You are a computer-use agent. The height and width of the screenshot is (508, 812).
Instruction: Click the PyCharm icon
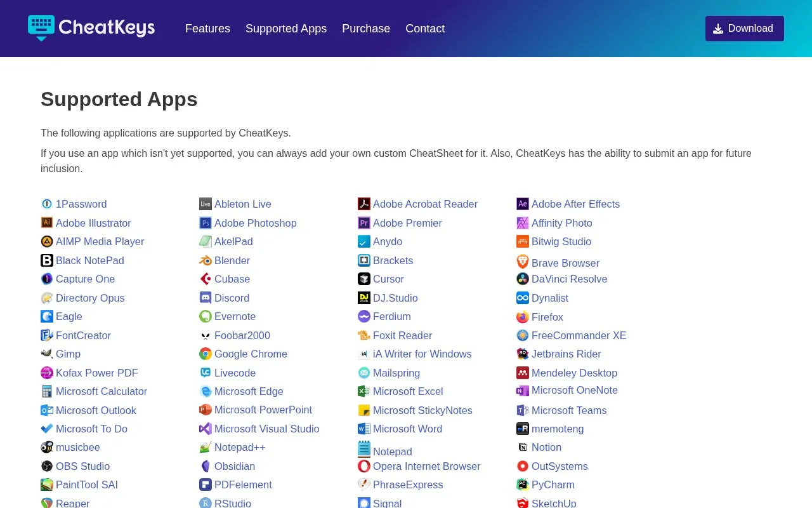click(523, 485)
